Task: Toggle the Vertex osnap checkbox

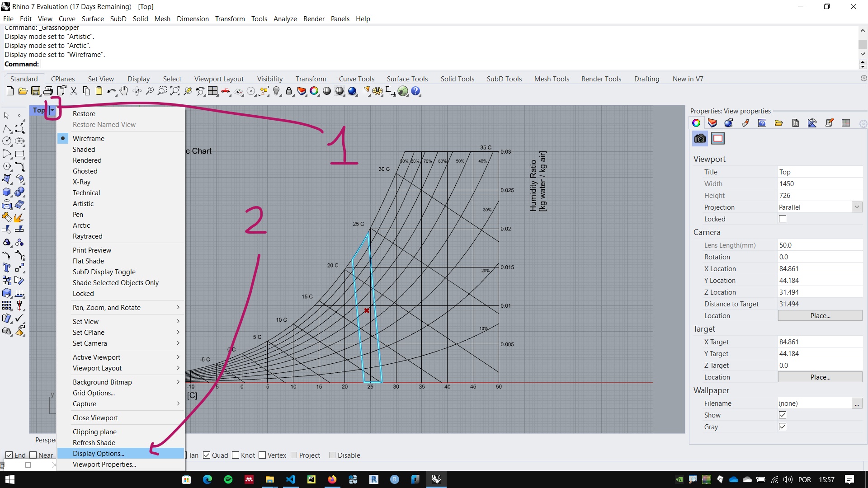Action: point(262,455)
